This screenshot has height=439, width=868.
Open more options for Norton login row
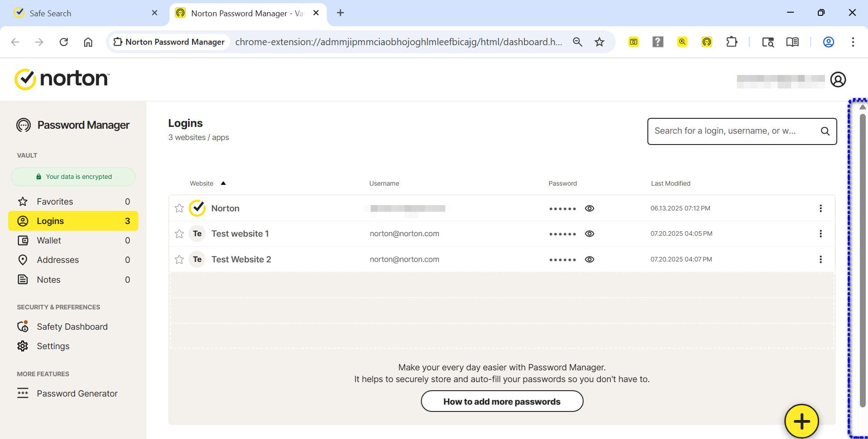[x=820, y=208]
